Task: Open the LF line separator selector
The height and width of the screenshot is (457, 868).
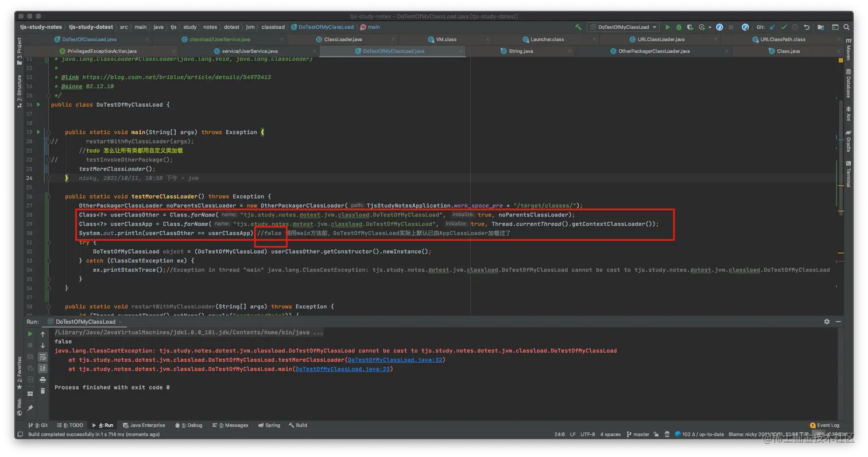Action: [572, 435]
